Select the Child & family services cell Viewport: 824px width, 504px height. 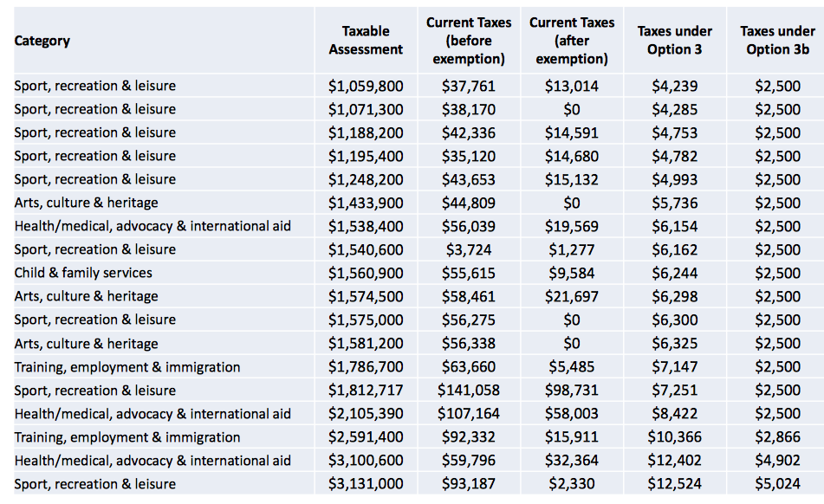coord(83,273)
